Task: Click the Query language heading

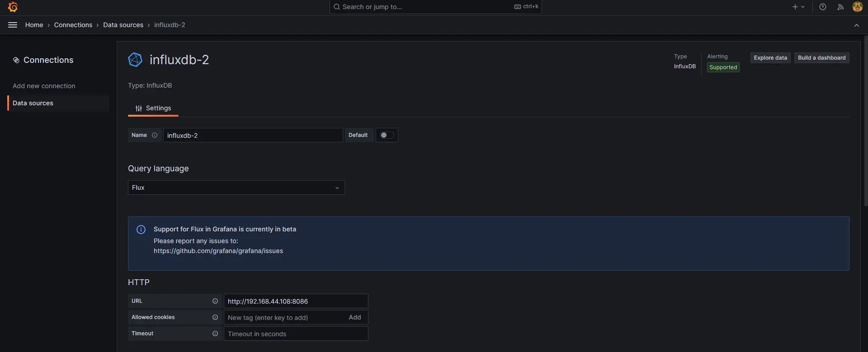Action: tap(158, 169)
